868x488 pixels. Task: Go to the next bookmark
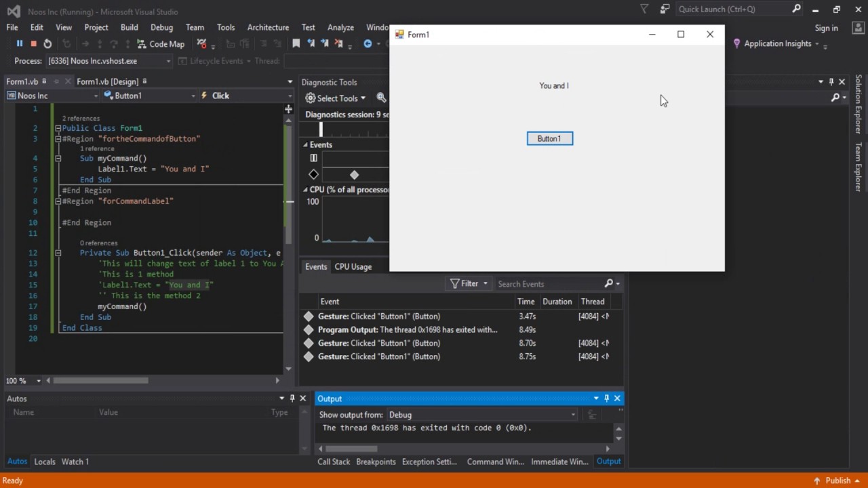point(324,43)
